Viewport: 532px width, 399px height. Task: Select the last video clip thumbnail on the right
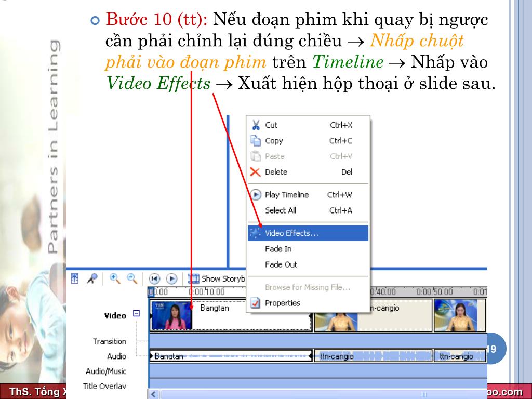tap(456, 315)
